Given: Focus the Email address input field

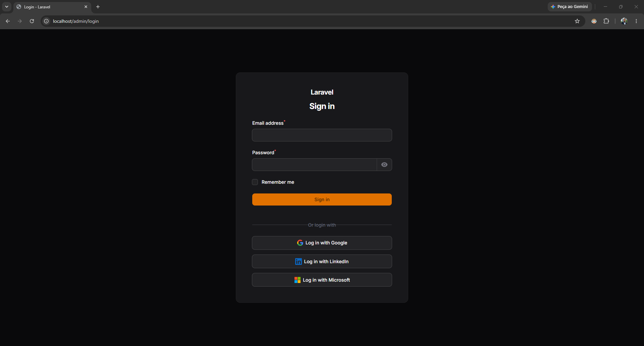Looking at the screenshot, I should pyautogui.click(x=322, y=135).
